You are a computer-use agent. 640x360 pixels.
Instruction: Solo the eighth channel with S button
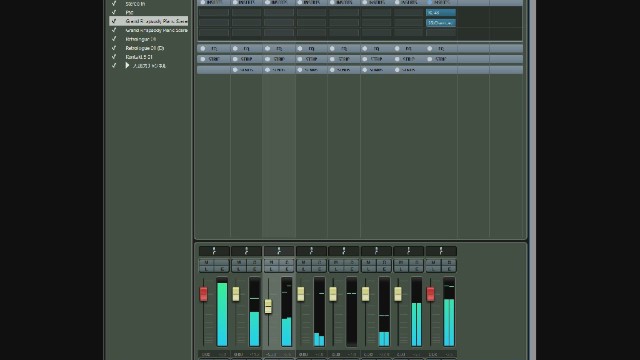click(449, 262)
